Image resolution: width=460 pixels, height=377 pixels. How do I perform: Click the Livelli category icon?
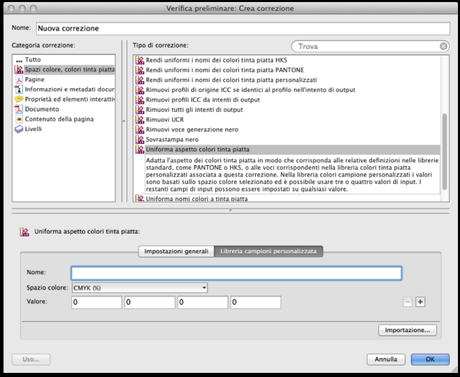tap(19, 129)
